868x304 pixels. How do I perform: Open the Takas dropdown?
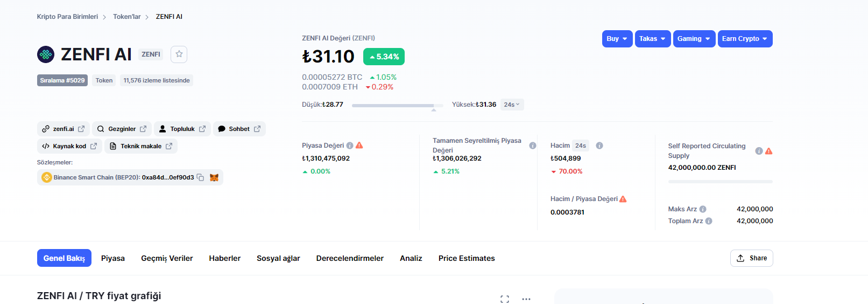(653, 39)
